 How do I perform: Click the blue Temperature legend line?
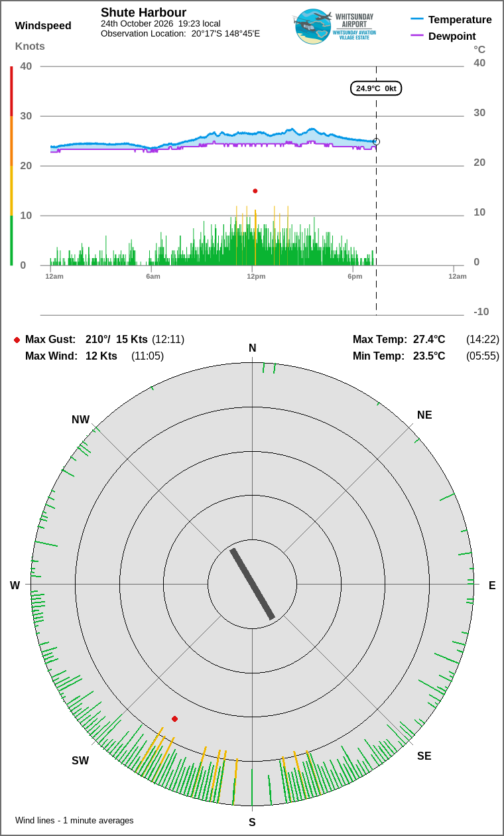coord(417,20)
